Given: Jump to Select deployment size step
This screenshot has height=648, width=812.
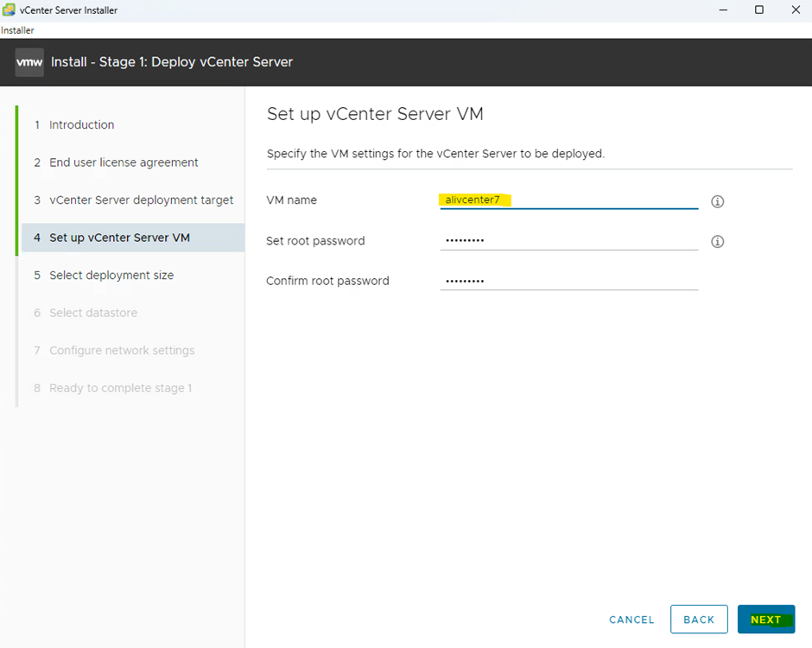Looking at the screenshot, I should click(x=111, y=276).
